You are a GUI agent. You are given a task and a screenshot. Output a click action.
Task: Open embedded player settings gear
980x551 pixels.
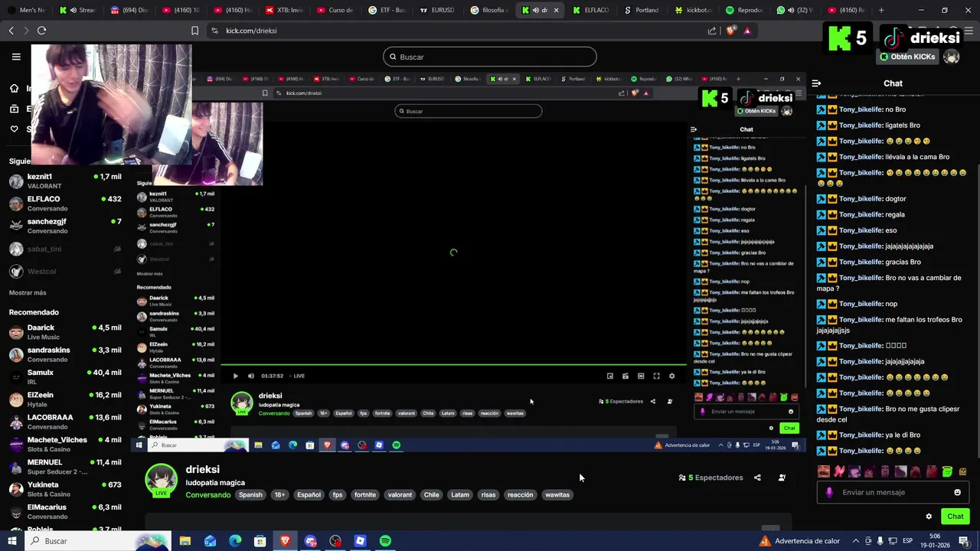pyautogui.click(x=671, y=376)
